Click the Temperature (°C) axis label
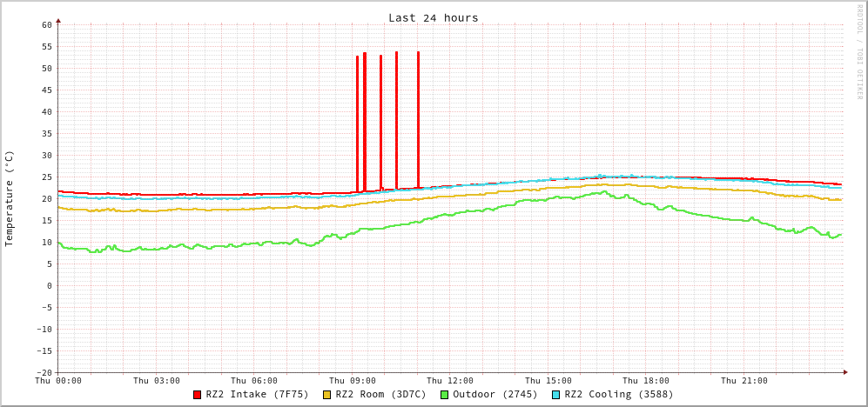Viewport: 868px width, 407px height. tap(10, 198)
